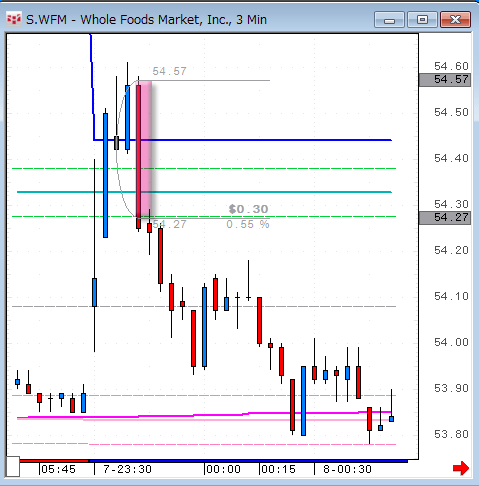Maximize the Whole Foods chart window
Viewport: 479px width, 486px height.
(x=422, y=20)
